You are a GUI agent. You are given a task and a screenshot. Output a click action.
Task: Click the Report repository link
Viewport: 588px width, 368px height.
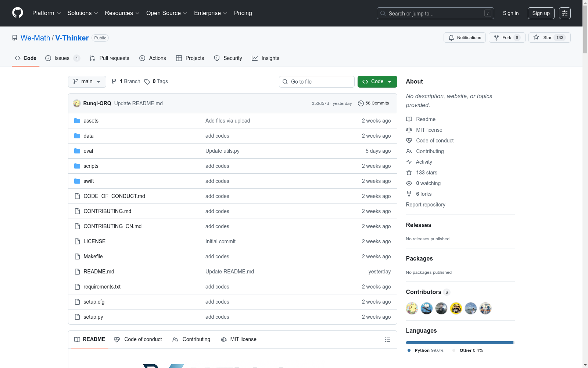[x=426, y=205]
